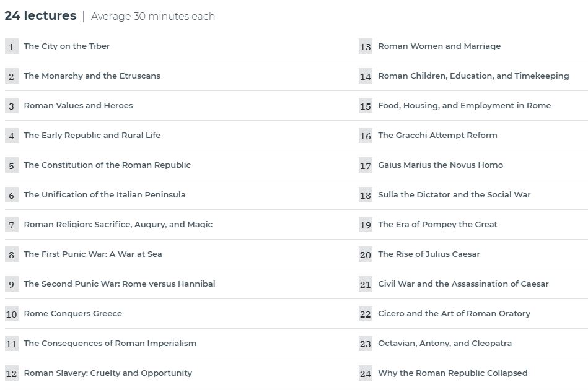Open Sulla the Dictator and the Social War
The image size is (588, 390).
coord(454,195)
